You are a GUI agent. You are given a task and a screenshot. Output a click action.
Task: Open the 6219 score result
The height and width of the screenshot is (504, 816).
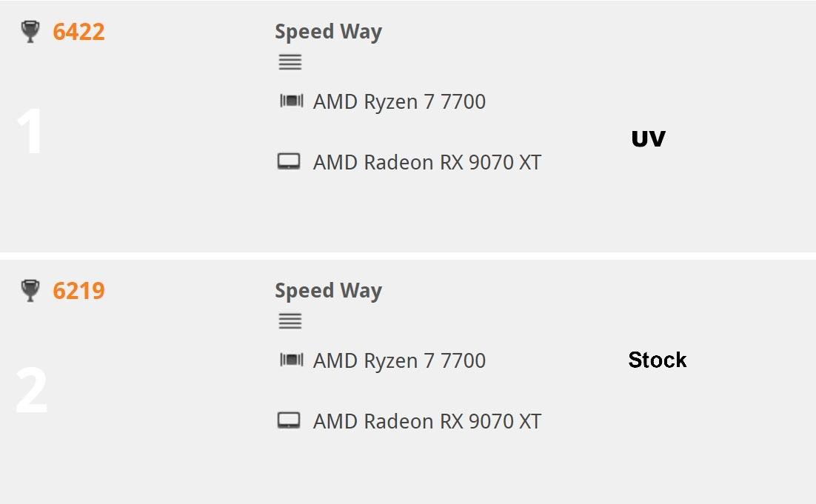click(78, 291)
